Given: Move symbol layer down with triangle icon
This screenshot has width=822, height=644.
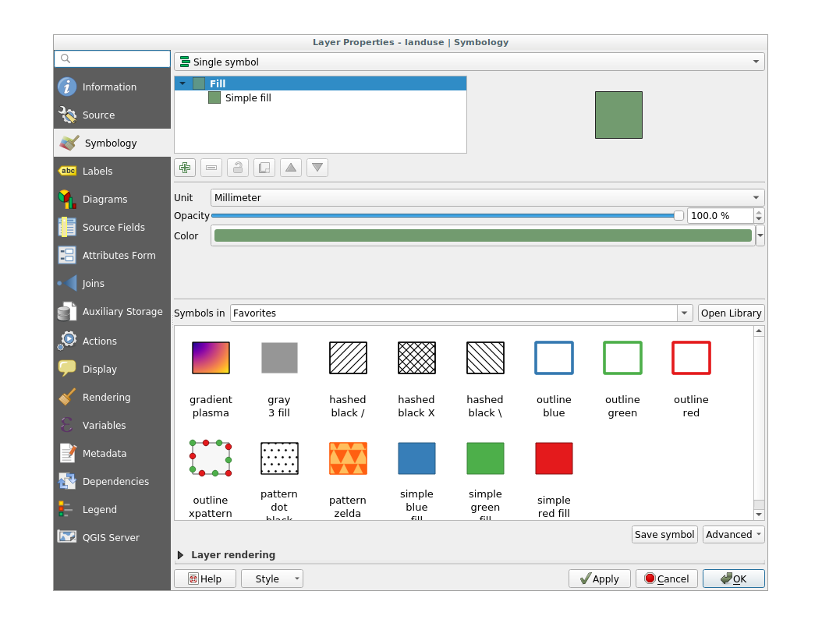Looking at the screenshot, I should [x=317, y=168].
